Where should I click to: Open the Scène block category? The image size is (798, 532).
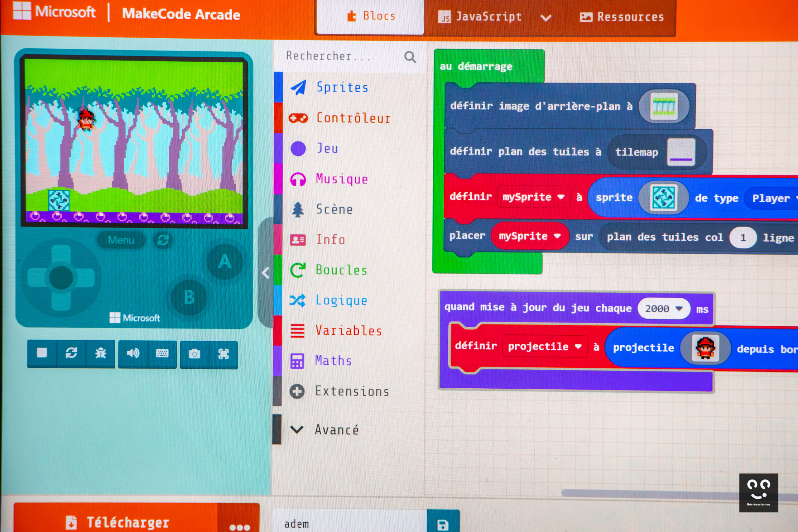[x=349, y=209]
